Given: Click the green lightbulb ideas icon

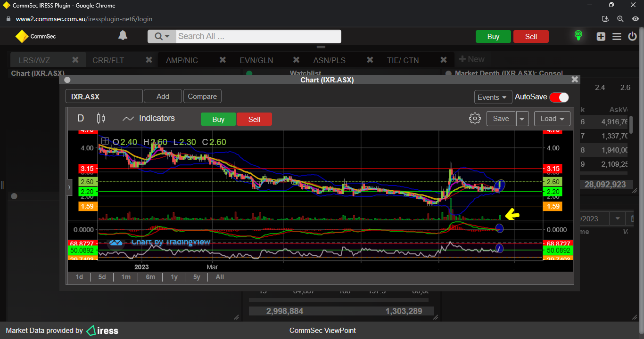Looking at the screenshot, I should coord(578,36).
